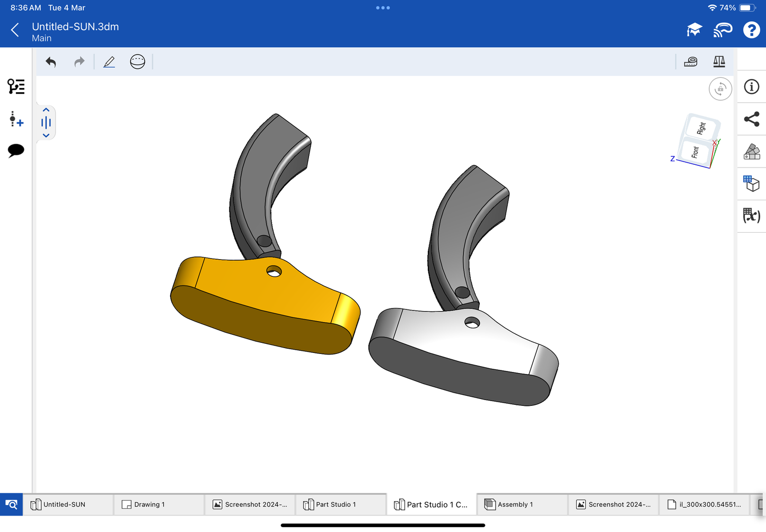Viewport: 766px width, 532px height.
Task: Share the document
Action: pyautogui.click(x=751, y=119)
